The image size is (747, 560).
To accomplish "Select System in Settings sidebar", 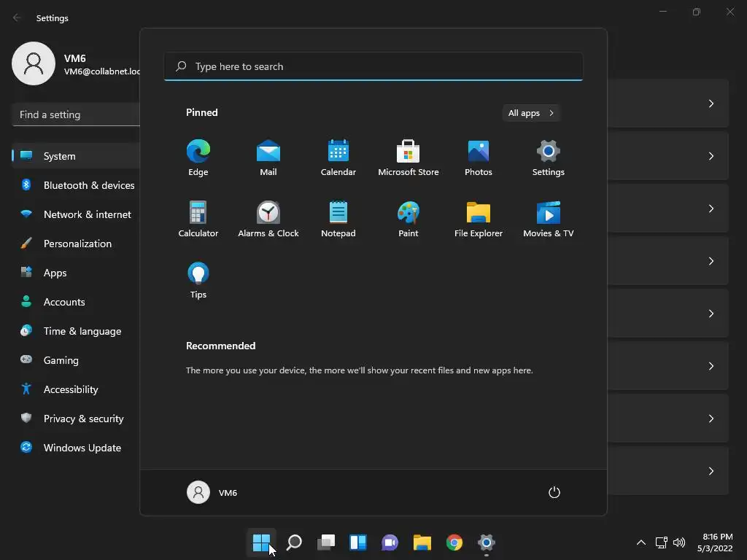I will point(75,156).
